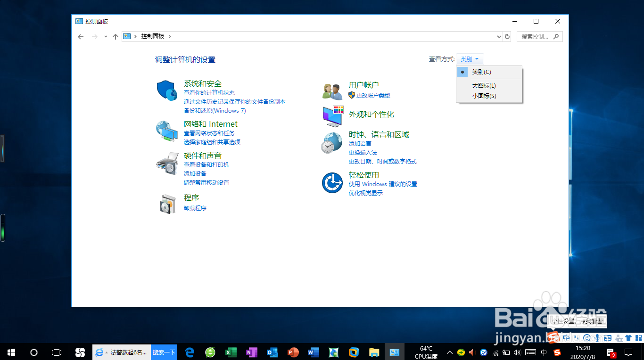This screenshot has height=360, width=644.
Task: Open the Control Panel taskbar button
Action: [395, 352]
